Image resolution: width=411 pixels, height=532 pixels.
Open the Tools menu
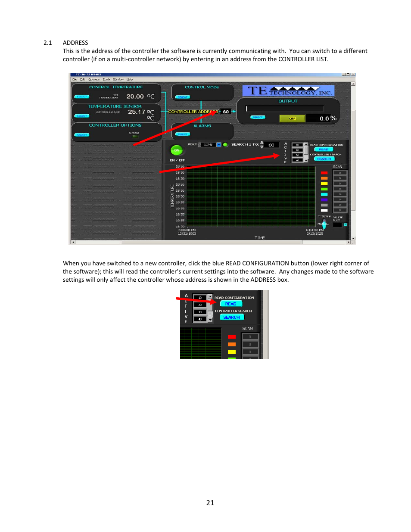pyautogui.click(x=106, y=79)
